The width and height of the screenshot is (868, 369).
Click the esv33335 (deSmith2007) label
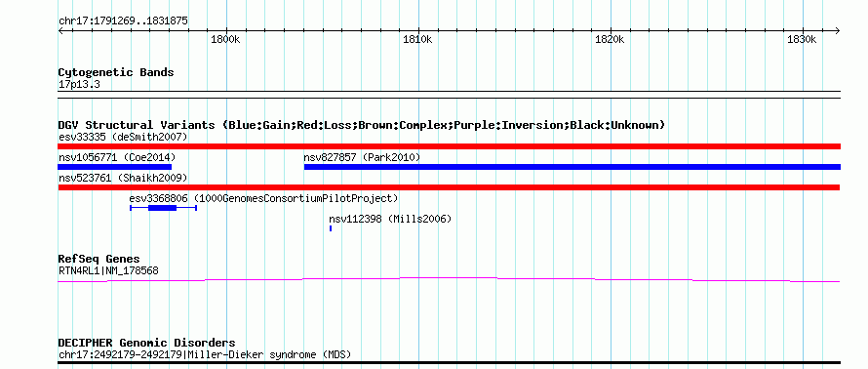123,137
